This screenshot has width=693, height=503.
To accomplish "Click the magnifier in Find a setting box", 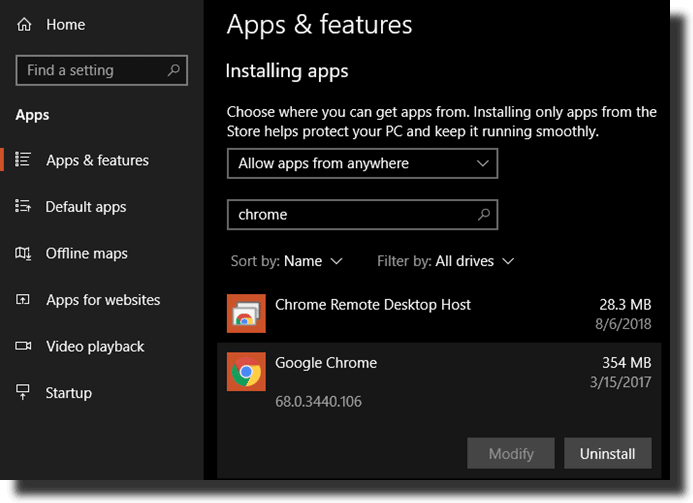I will click(x=174, y=70).
